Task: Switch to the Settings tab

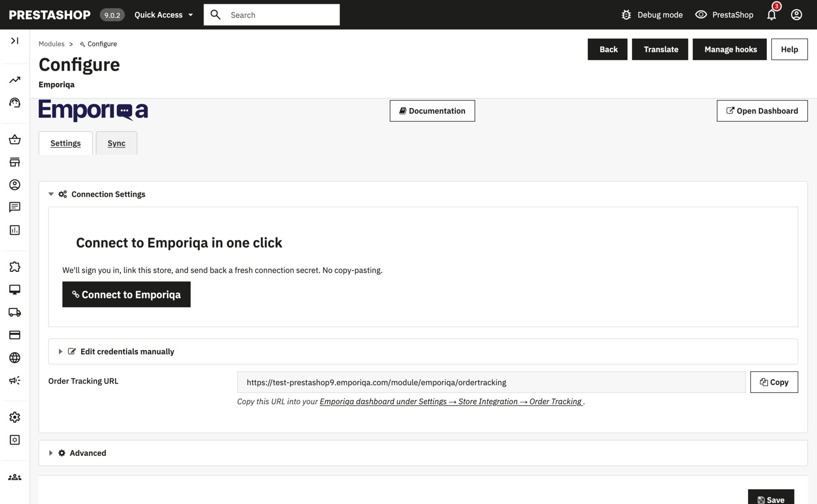Action: (x=66, y=143)
